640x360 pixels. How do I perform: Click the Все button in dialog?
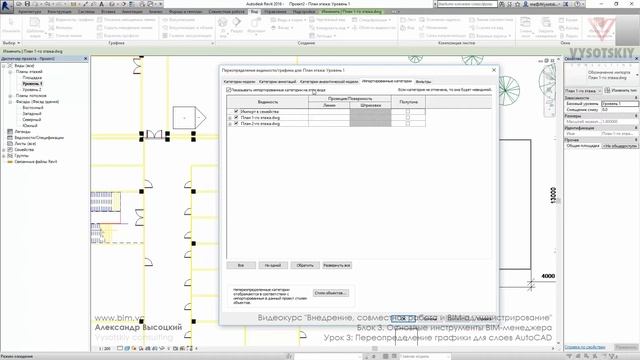click(241, 265)
